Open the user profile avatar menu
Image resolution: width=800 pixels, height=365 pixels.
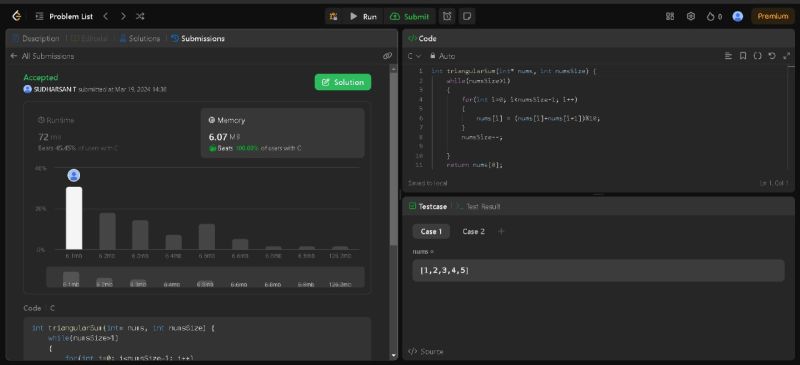coord(737,16)
